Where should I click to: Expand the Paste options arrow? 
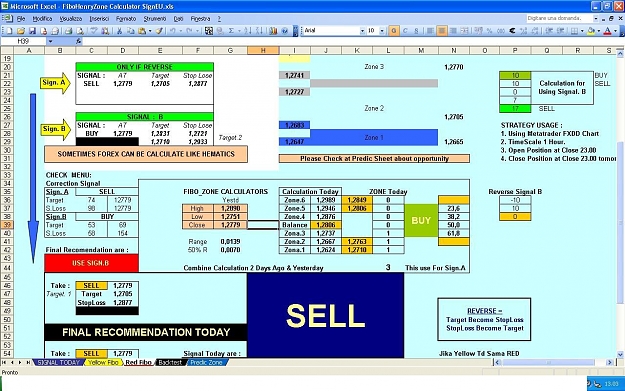click(x=149, y=31)
